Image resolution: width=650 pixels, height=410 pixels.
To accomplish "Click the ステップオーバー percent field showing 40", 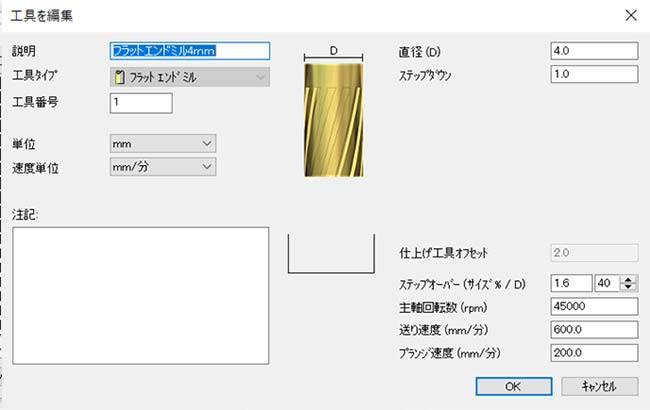I will tap(607, 284).
